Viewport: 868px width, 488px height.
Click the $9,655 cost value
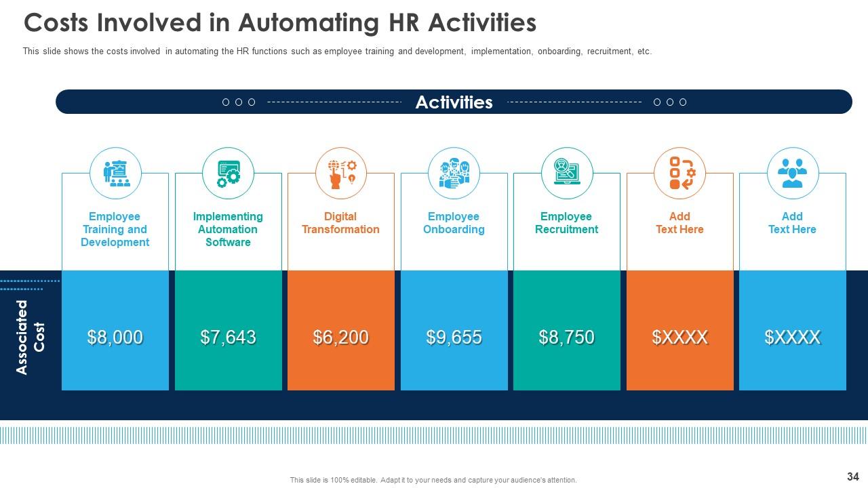(454, 337)
